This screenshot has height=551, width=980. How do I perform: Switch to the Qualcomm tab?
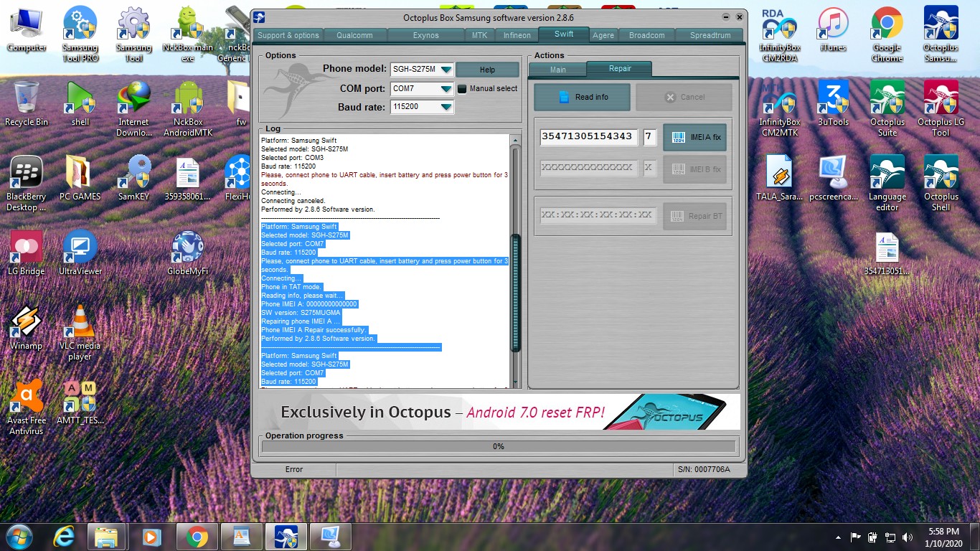click(354, 35)
